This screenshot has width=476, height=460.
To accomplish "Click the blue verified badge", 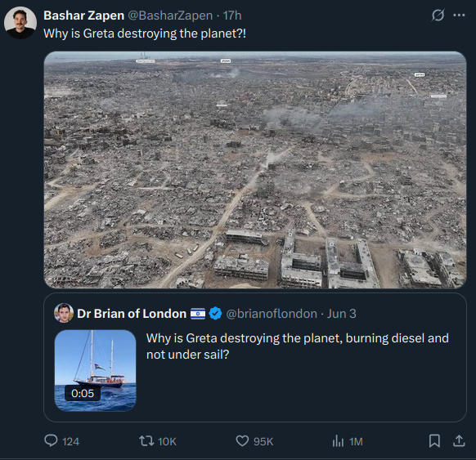I will 216,314.
